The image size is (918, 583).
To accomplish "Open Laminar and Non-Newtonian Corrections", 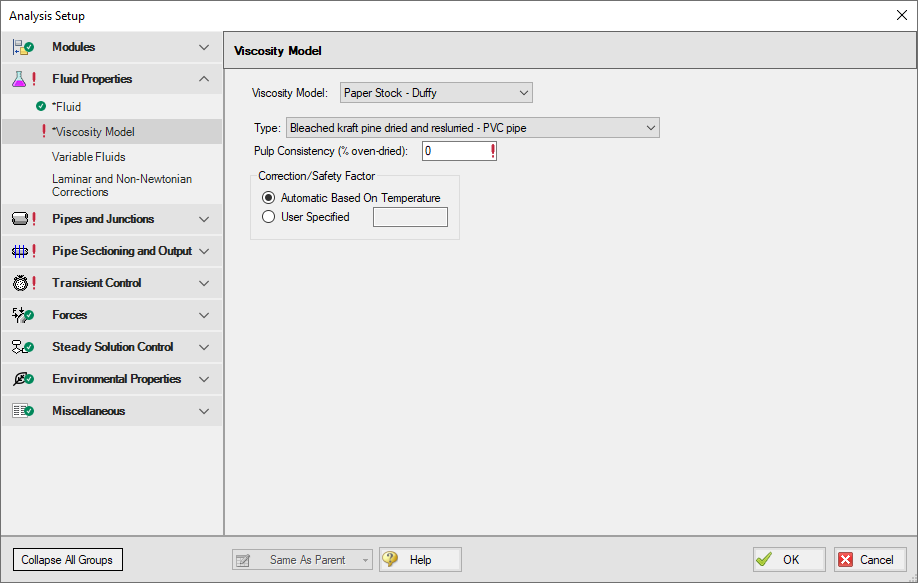I will [122, 185].
